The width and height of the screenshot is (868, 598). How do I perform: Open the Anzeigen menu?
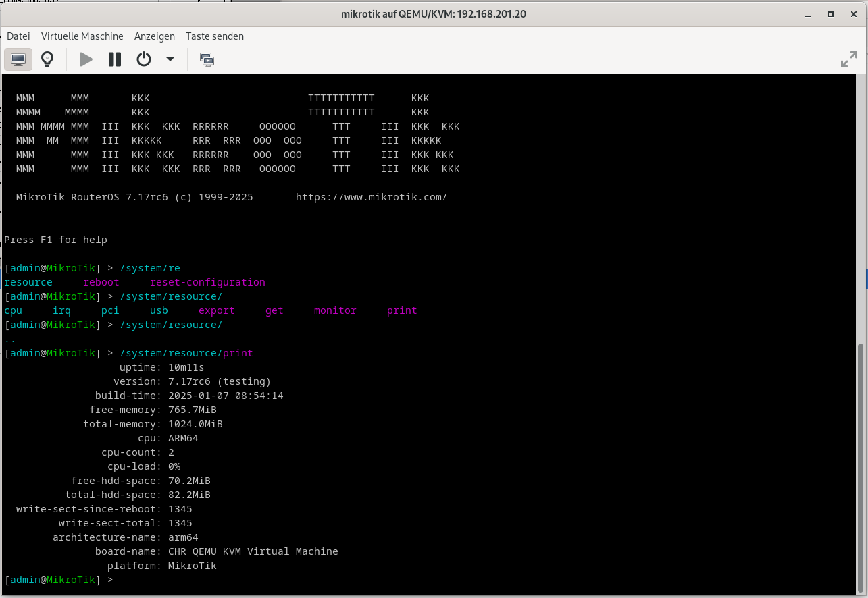(155, 36)
